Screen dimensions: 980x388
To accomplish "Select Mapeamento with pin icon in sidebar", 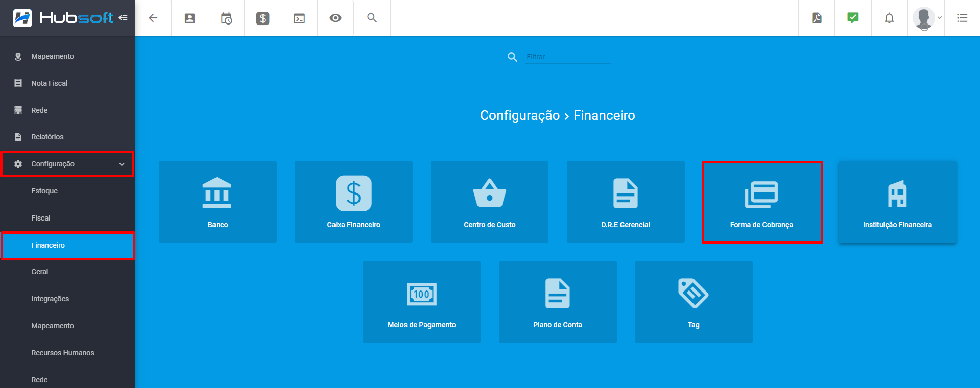I will (x=67, y=56).
